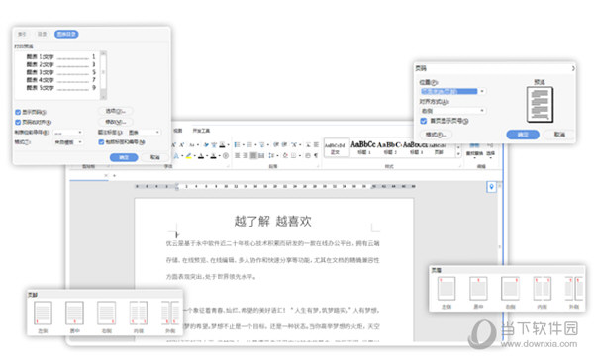Open the 题注标签 dropdown

coord(144,133)
